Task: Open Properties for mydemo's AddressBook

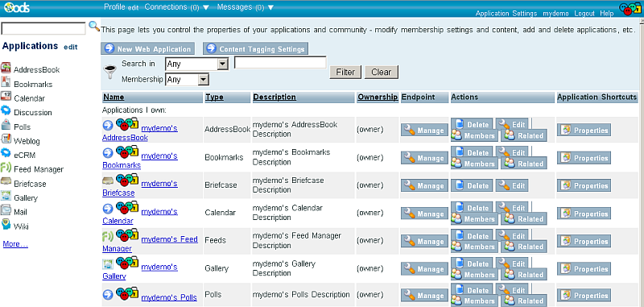Action: coord(584,131)
